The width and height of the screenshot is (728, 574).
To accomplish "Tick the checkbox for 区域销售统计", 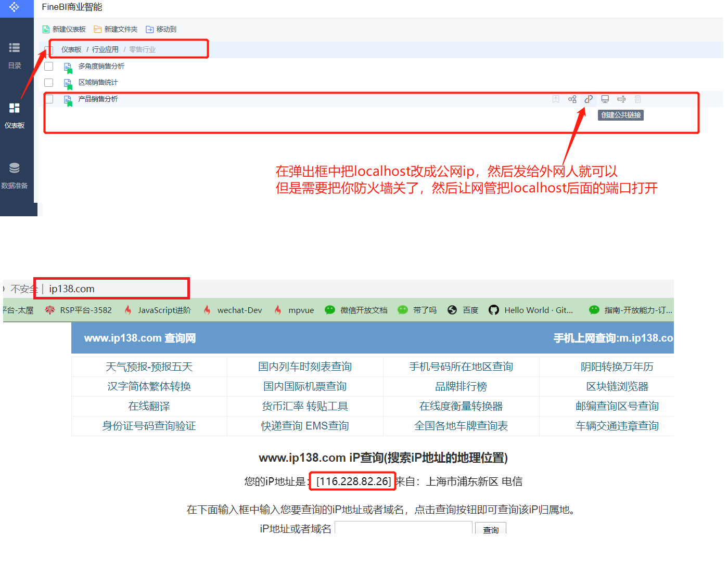I will click(49, 83).
